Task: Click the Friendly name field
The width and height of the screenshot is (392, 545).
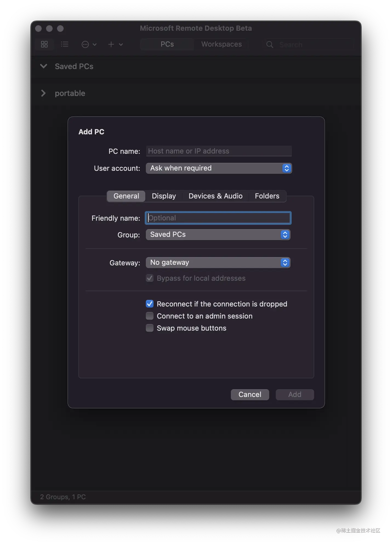Action: pyautogui.click(x=218, y=218)
